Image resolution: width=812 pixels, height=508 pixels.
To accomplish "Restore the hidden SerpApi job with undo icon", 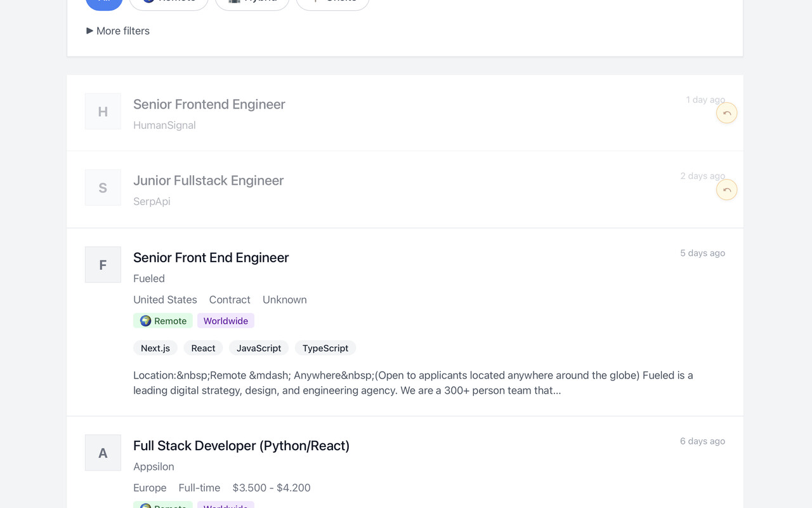I will click(726, 190).
